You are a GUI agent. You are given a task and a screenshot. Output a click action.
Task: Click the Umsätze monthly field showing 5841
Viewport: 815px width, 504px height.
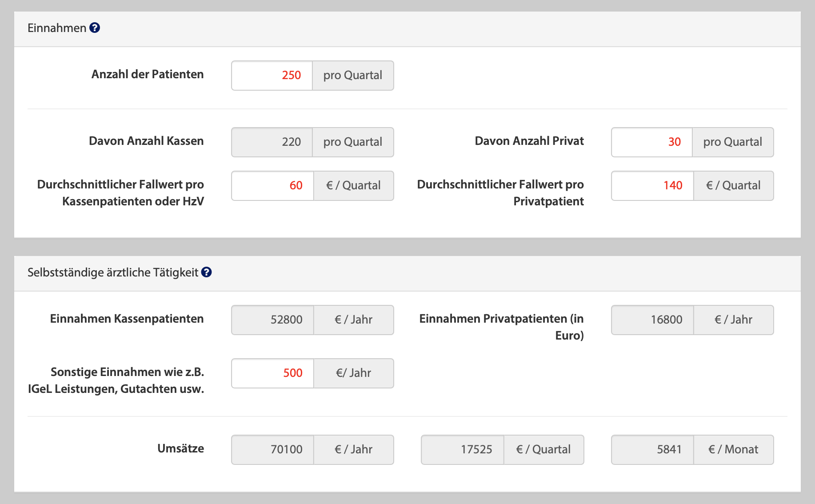pyautogui.click(x=651, y=449)
